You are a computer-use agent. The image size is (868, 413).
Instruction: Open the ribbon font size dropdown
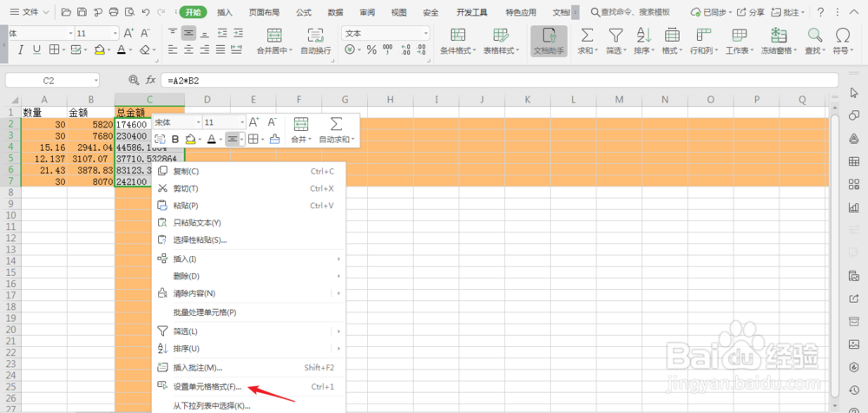click(115, 34)
